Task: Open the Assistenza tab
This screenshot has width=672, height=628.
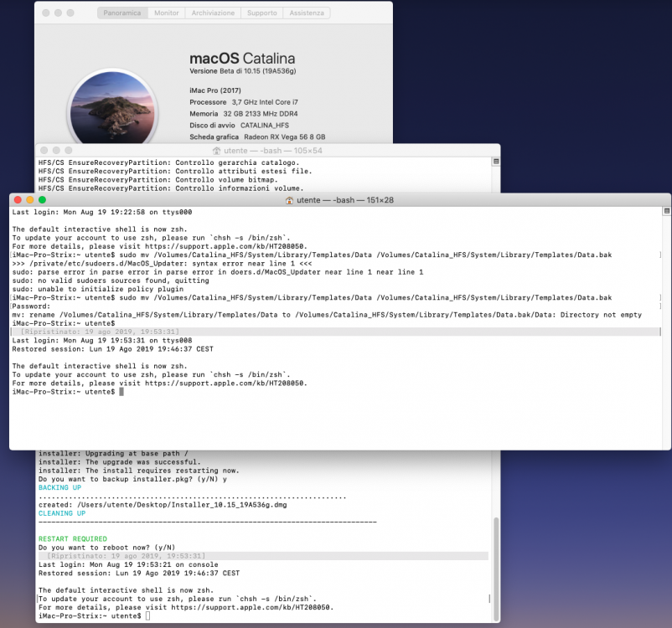Action: (x=307, y=13)
